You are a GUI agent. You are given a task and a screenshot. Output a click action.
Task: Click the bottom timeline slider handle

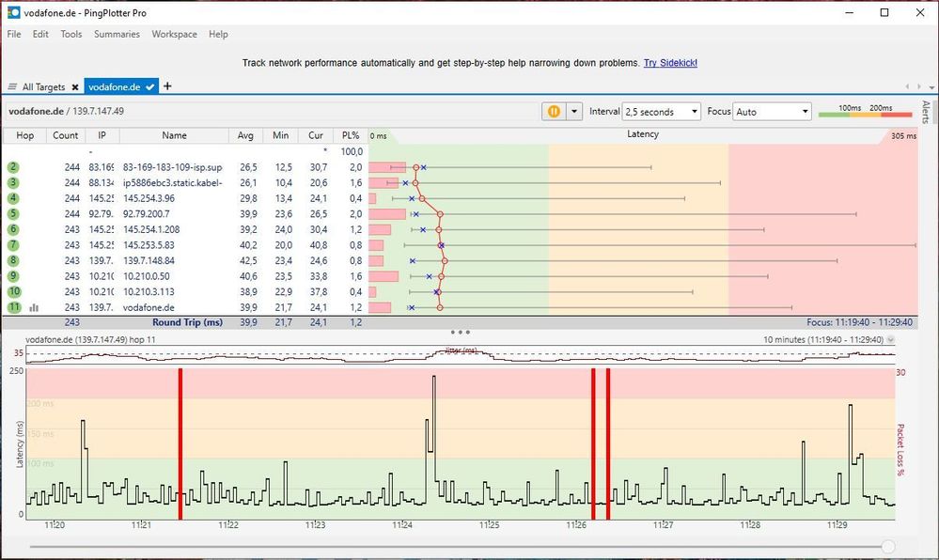click(x=887, y=546)
